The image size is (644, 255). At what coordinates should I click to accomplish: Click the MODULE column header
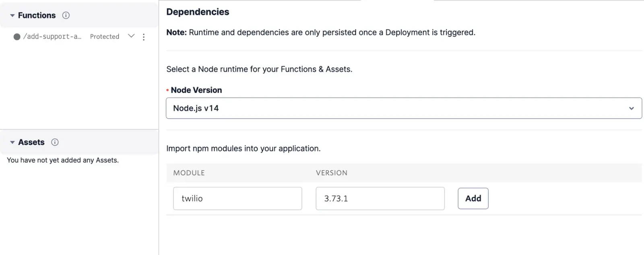coord(189,173)
